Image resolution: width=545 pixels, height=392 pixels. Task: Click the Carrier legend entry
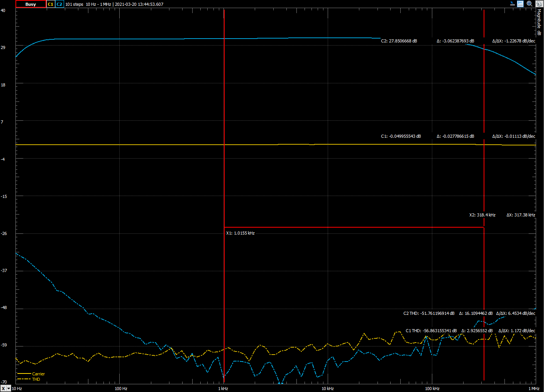pos(31,374)
